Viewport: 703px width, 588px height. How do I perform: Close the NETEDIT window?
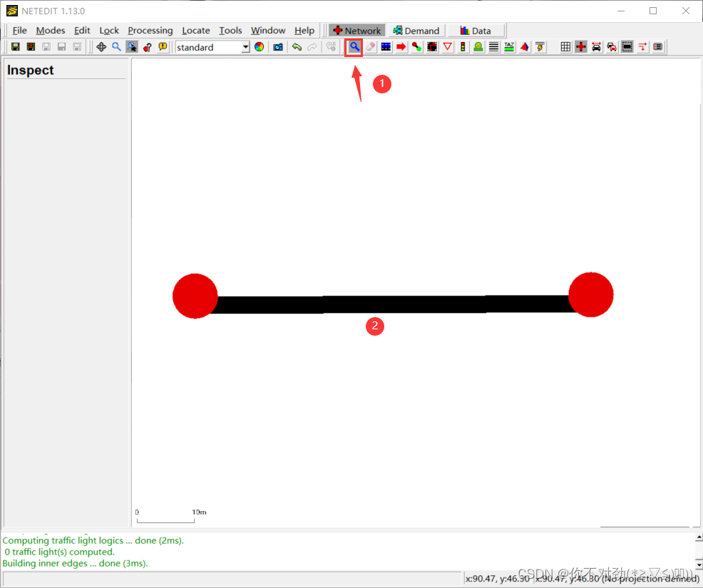coord(685,11)
